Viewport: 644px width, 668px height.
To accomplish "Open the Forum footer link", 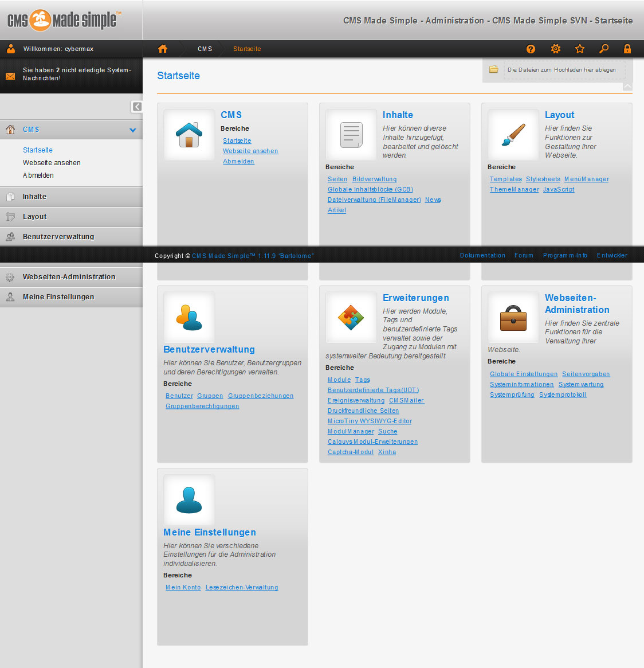I will point(524,255).
